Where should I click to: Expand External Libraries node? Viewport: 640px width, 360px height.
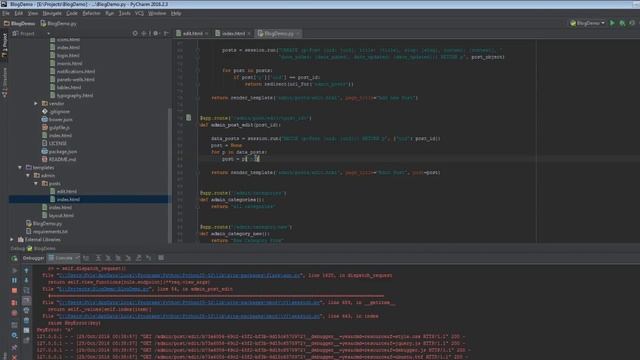[12, 240]
